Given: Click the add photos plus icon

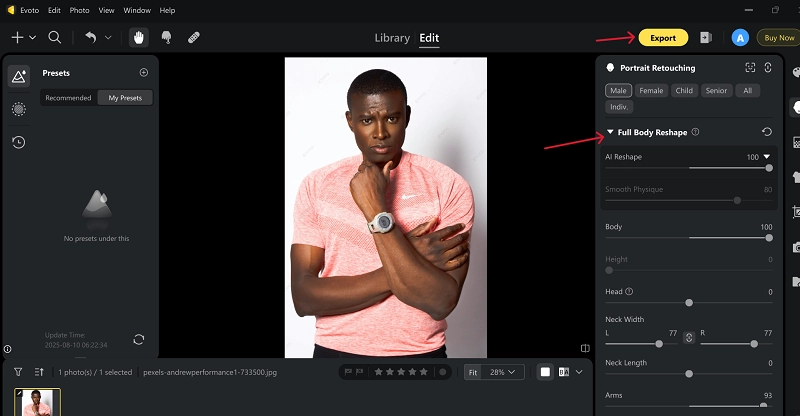Looking at the screenshot, I should [x=17, y=37].
